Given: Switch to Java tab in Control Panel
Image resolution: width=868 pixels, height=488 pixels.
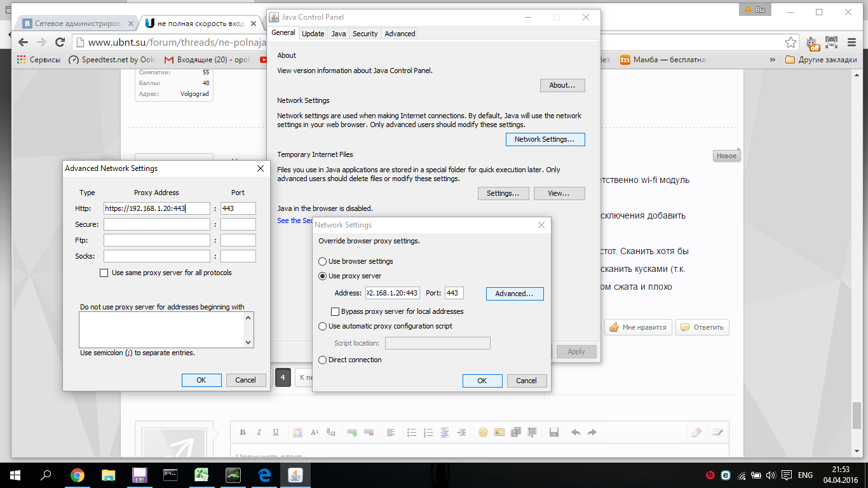Looking at the screenshot, I should tap(339, 34).
